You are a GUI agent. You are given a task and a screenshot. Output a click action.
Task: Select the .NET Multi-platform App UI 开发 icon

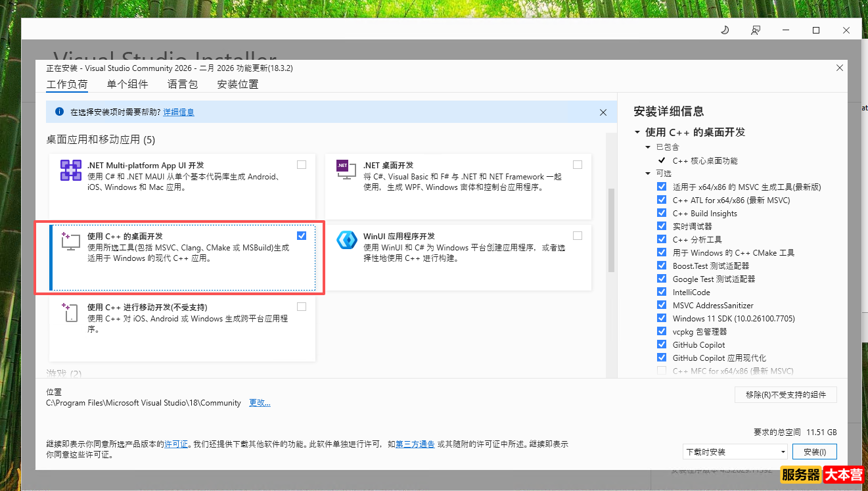(x=70, y=170)
